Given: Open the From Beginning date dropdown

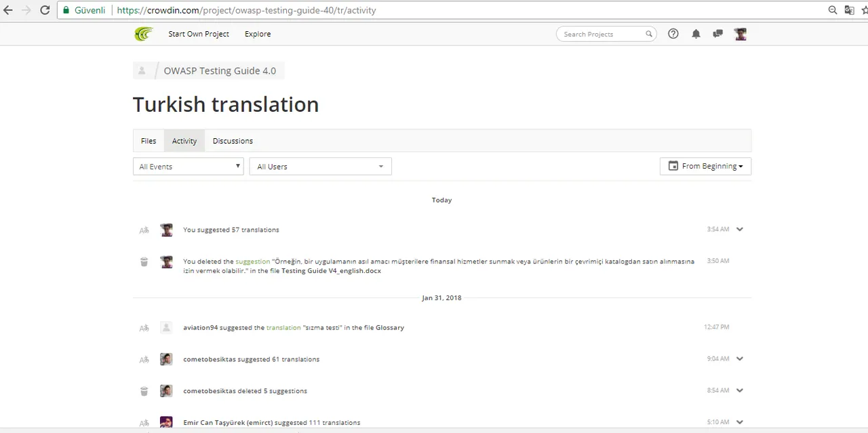Looking at the screenshot, I should [x=705, y=166].
